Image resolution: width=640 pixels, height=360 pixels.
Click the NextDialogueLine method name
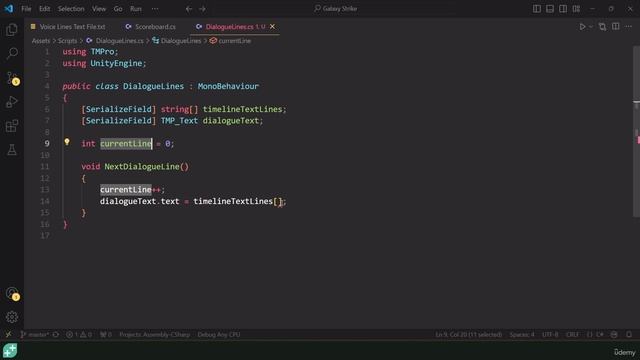coord(142,167)
